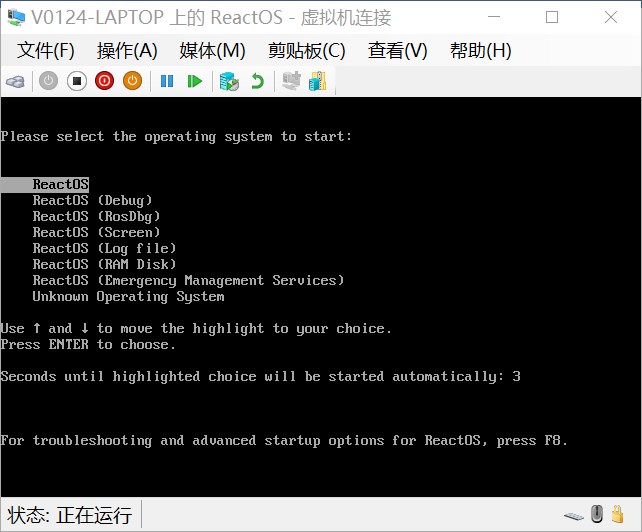Image resolution: width=642 pixels, height=532 pixels.
Task: Click the lock icon in status bar
Action: click(x=617, y=514)
